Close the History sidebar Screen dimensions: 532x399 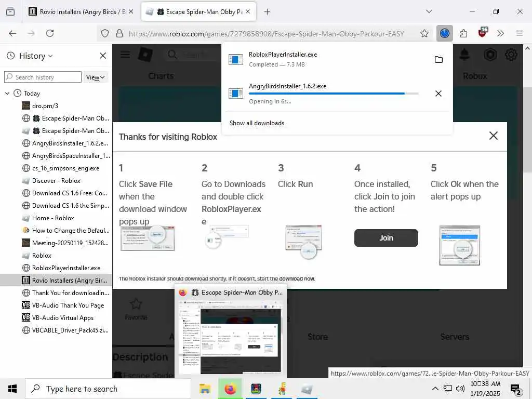coord(103,56)
